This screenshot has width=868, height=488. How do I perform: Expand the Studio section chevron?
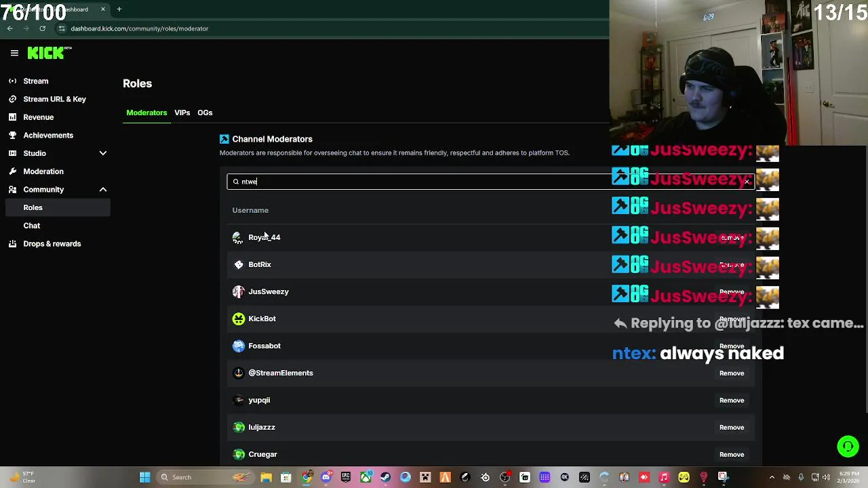[x=103, y=154]
